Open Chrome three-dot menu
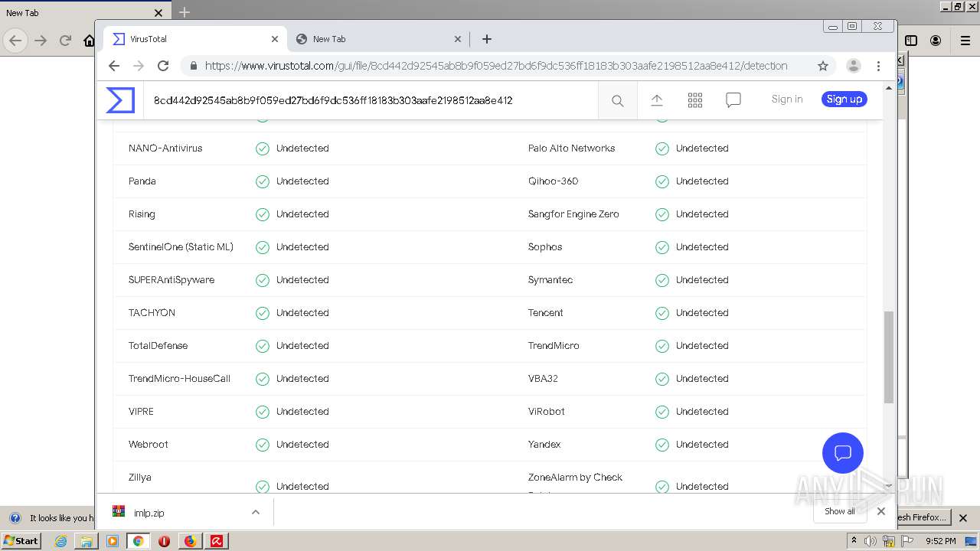The height and width of the screenshot is (551, 980). [879, 66]
